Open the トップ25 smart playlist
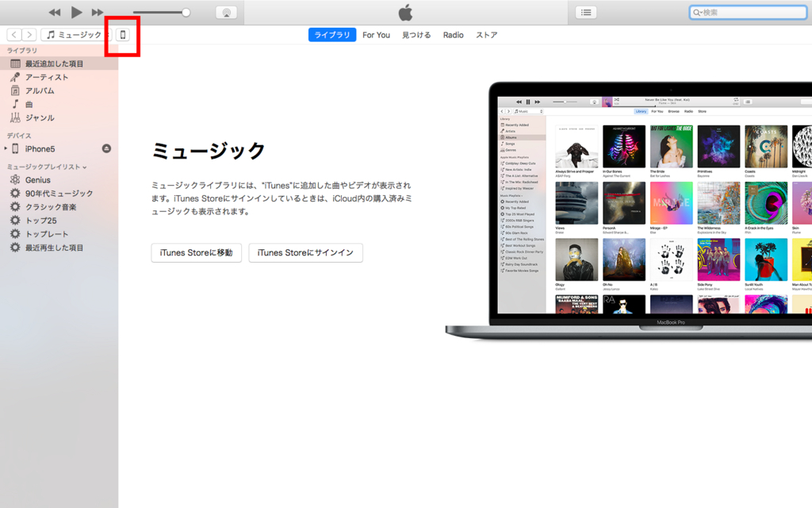The image size is (812, 508). pos(59,221)
